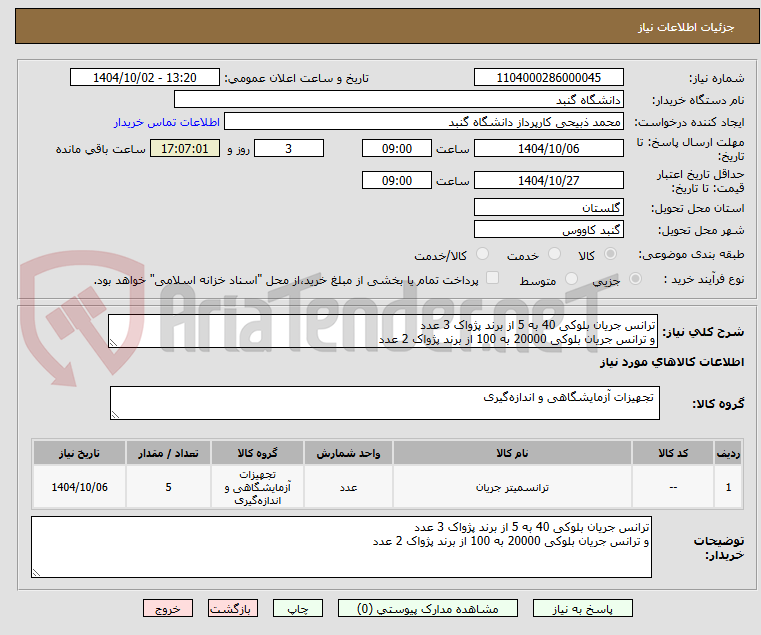Click the quantity cell showing 5
Image resolution: width=761 pixels, height=635 pixels.
[168, 487]
